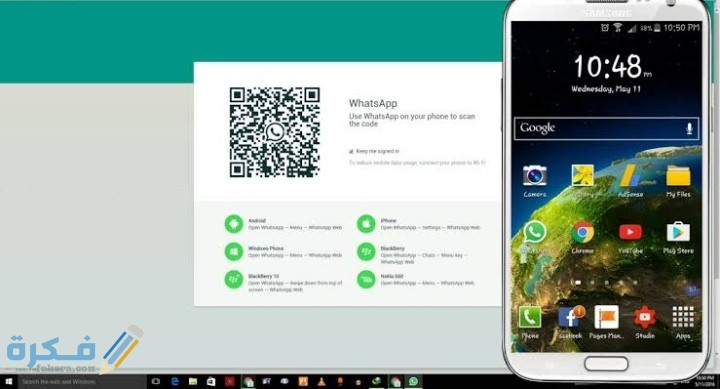
Task: Toggle the Keep me signed in checkbox
Action: [351, 151]
